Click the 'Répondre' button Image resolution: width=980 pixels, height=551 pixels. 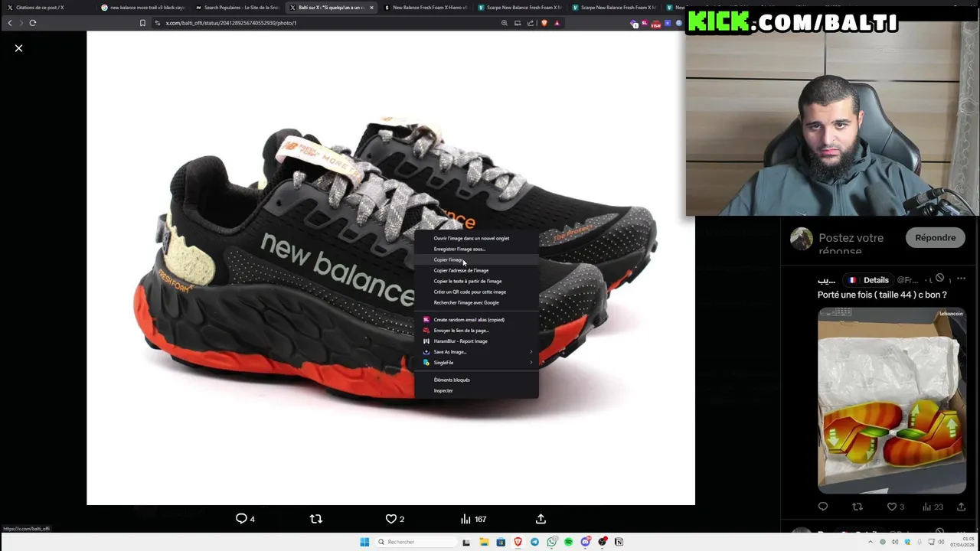[x=936, y=238]
